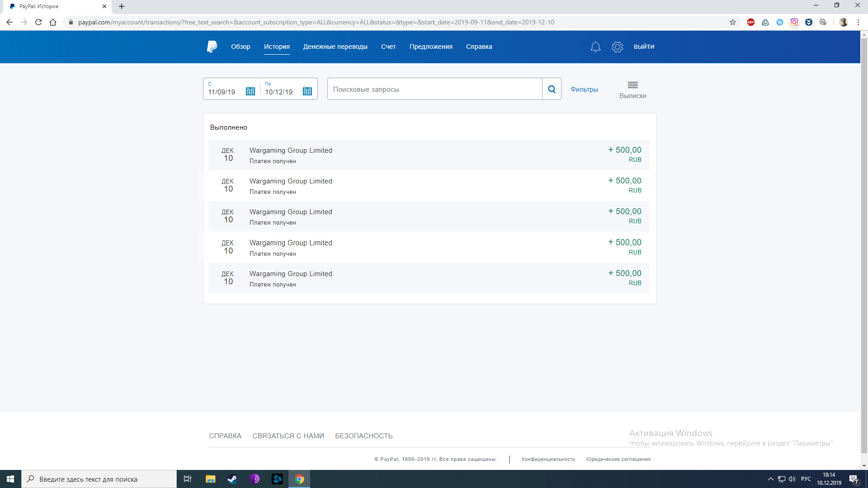The image size is (868, 488).
Task: Open the notifications bell icon
Action: click(595, 47)
